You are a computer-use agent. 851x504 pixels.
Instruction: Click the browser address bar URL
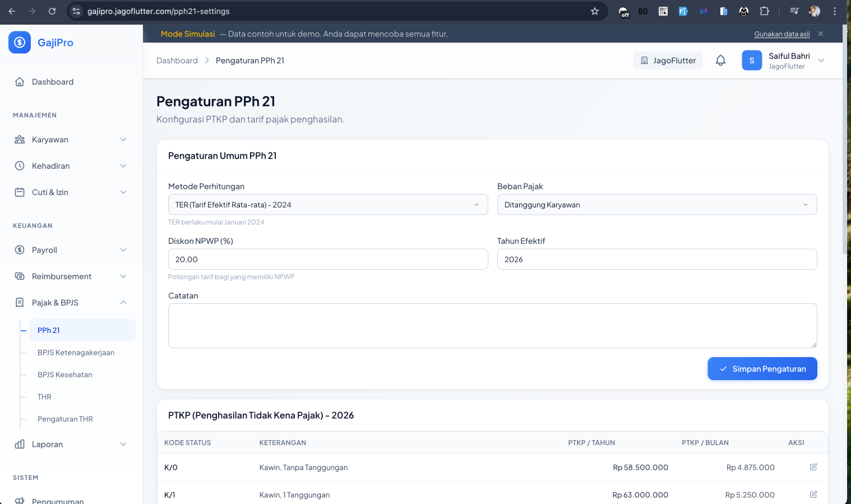pyautogui.click(x=159, y=11)
